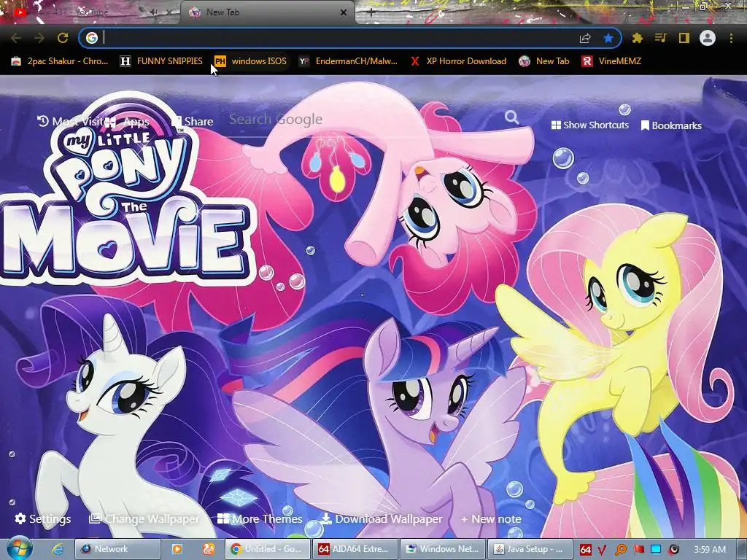Toggle the side panel icon
The width and height of the screenshot is (747, 560).
point(684,38)
